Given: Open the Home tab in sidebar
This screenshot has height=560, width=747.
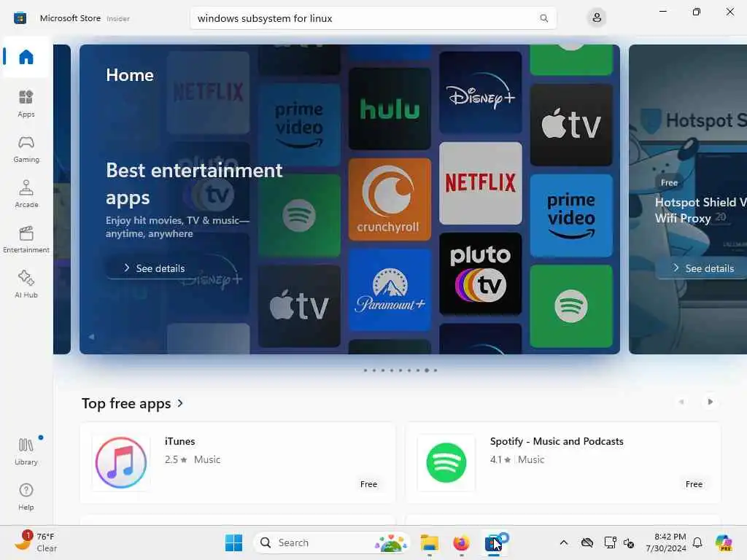Looking at the screenshot, I should click(x=26, y=57).
